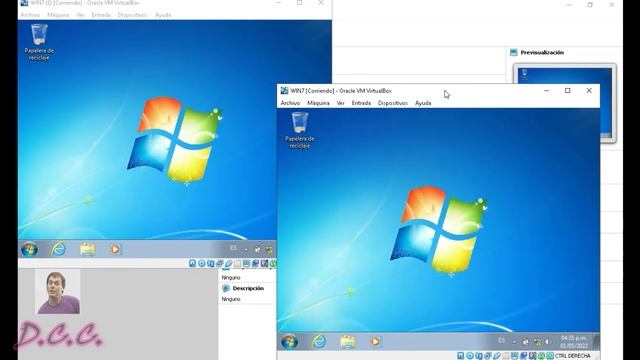Screen dimensions: 640x360
Task: Click keyboard capture indicator beside CTRL DERECHA
Action: tap(550, 356)
